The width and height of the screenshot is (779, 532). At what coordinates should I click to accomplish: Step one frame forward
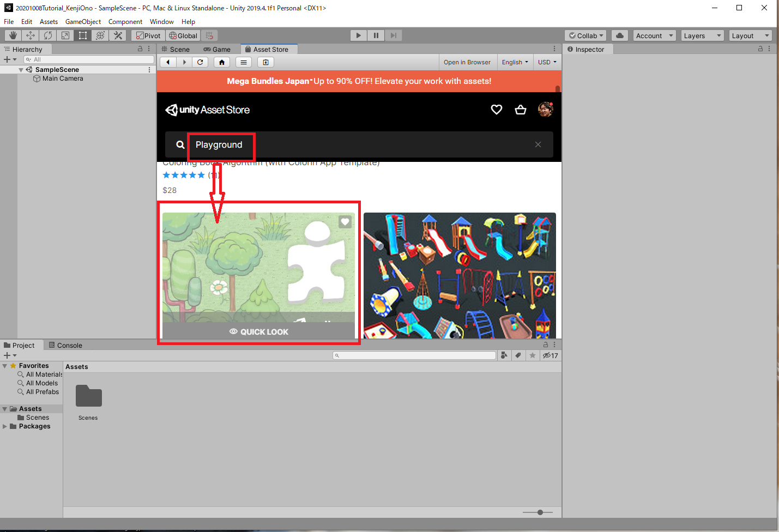coord(393,35)
